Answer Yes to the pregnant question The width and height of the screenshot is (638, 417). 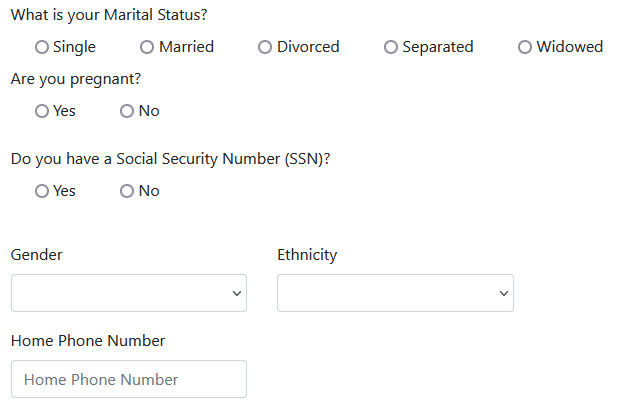pyautogui.click(x=42, y=111)
